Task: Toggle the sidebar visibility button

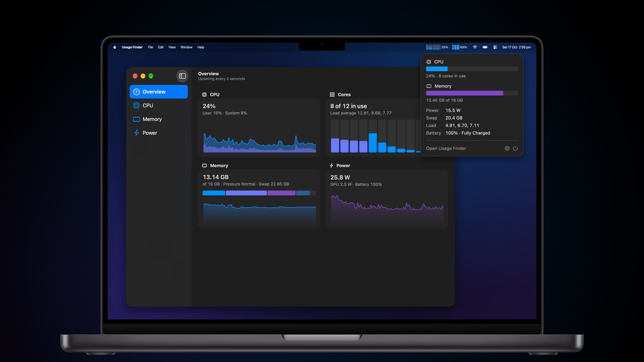Action: point(182,76)
